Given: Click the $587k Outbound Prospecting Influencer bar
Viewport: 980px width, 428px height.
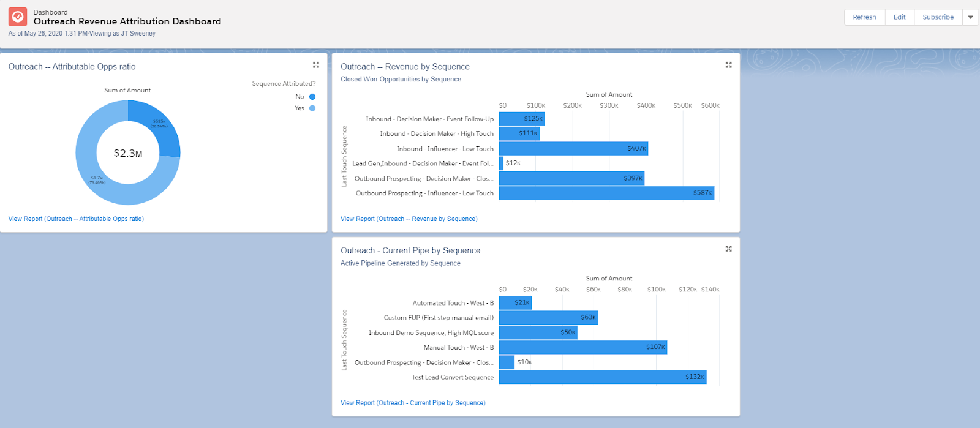Looking at the screenshot, I should pyautogui.click(x=606, y=193).
